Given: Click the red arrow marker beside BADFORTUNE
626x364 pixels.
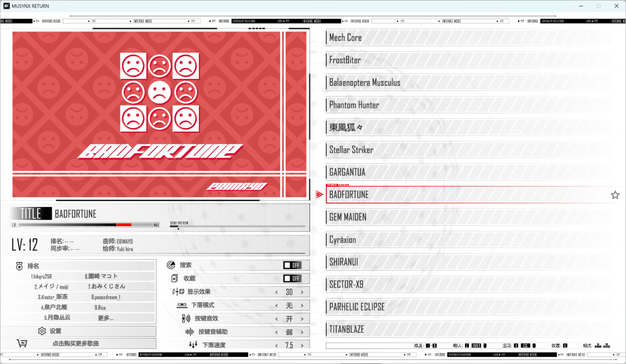Looking at the screenshot, I should pyautogui.click(x=319, y=194).
